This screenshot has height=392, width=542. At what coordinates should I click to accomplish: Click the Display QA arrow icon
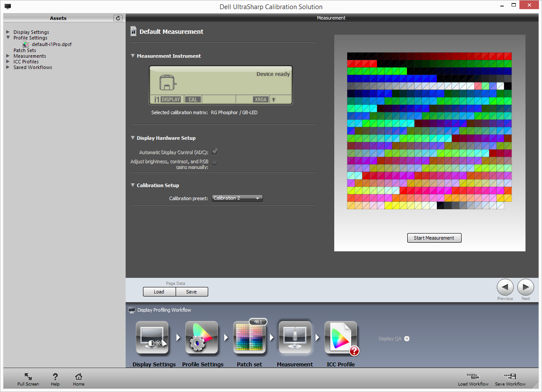tap(407, 339)
